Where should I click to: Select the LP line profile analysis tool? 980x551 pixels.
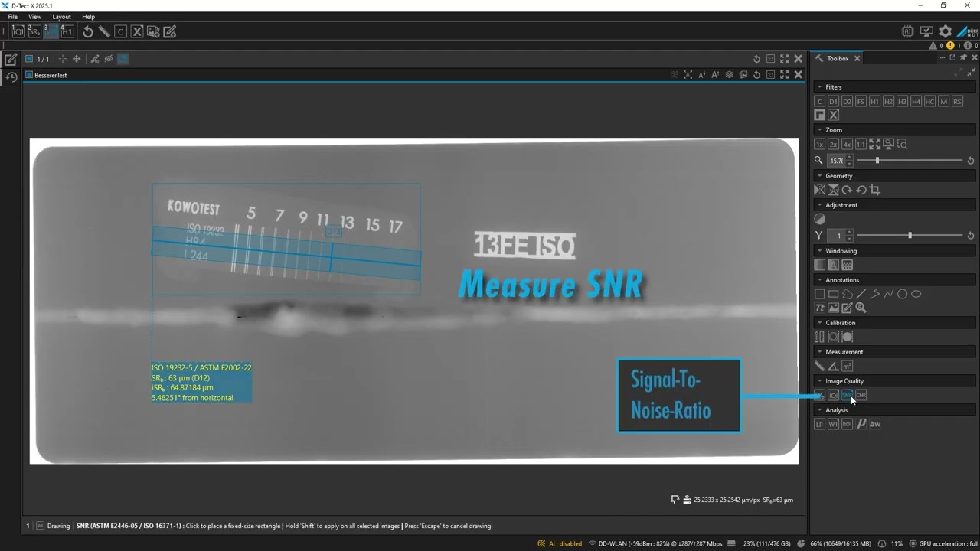[819, 424]
